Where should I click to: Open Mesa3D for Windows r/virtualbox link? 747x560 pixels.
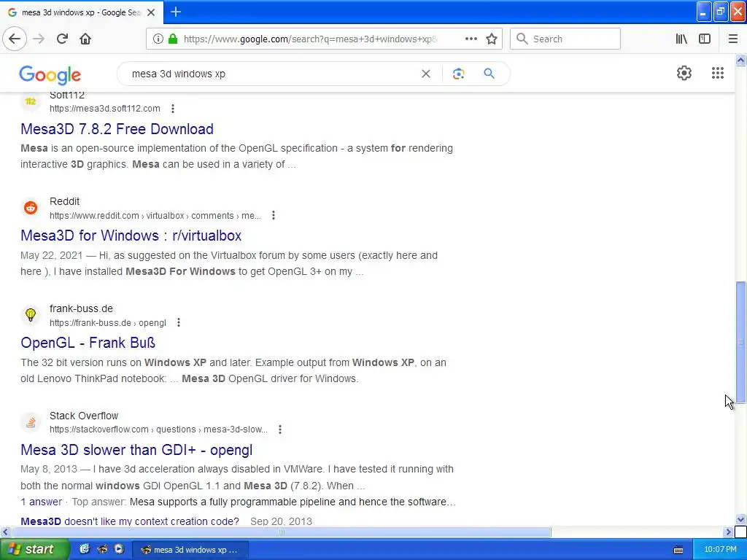[131, 236]
